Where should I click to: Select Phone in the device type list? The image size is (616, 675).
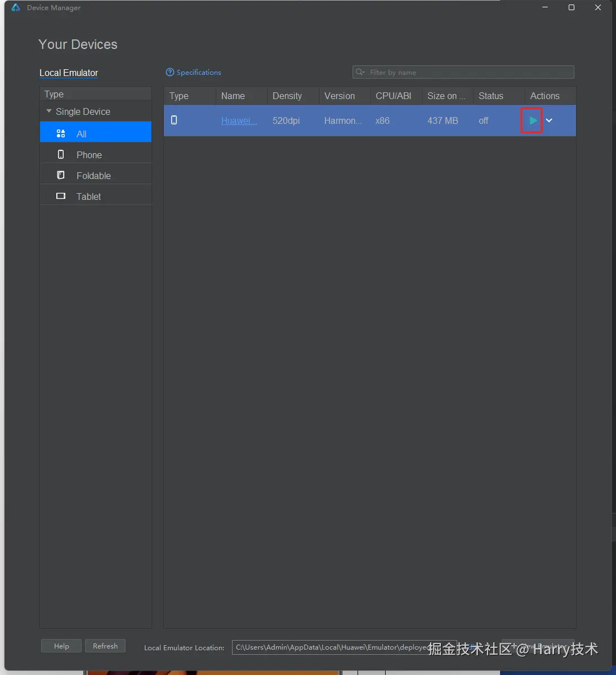tap(89, 155)
